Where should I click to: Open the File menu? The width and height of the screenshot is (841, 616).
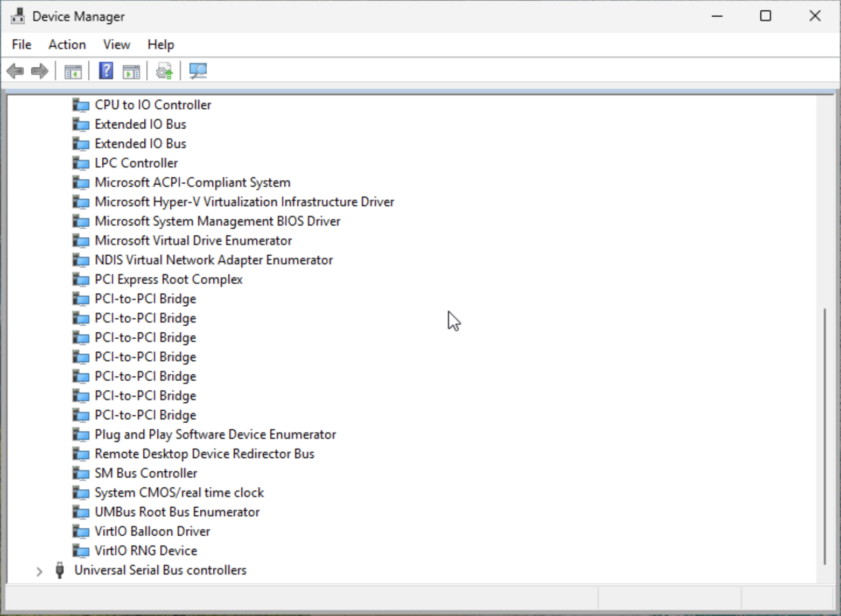[22, 45]
